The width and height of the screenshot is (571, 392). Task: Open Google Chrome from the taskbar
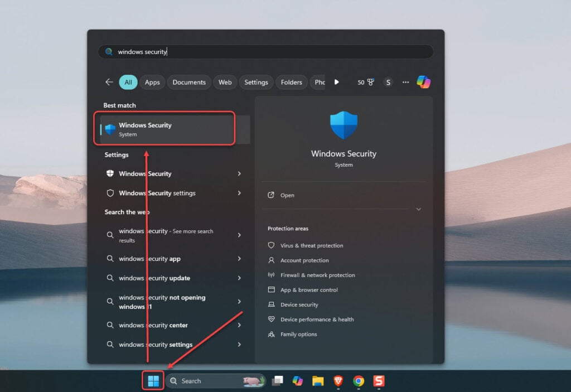tap(359, 381)
